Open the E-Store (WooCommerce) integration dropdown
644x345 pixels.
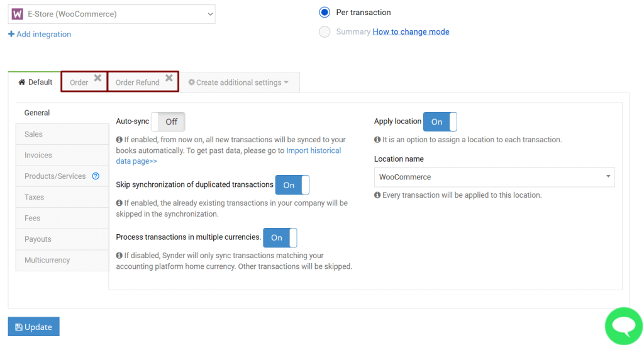tap(112, 14)
